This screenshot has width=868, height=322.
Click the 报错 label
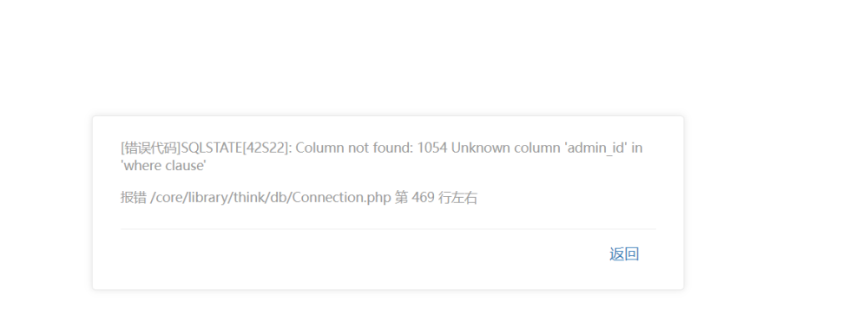tap(134, 198)
